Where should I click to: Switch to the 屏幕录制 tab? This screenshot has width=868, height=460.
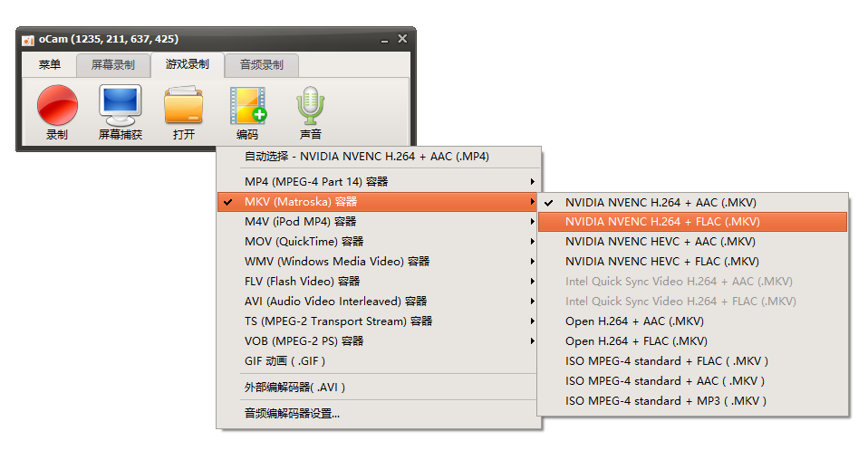tap(113, 65)
